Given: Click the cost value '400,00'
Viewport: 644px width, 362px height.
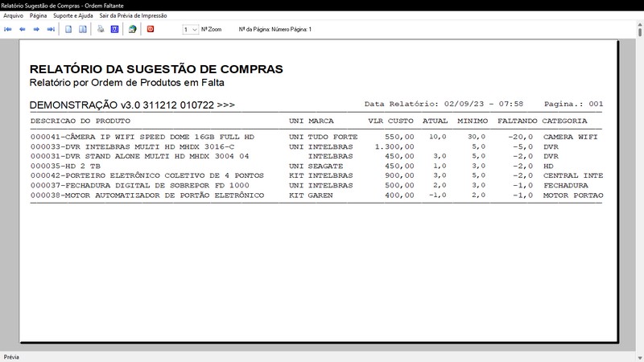Looking at the screenshot, I should coord(399,195).
